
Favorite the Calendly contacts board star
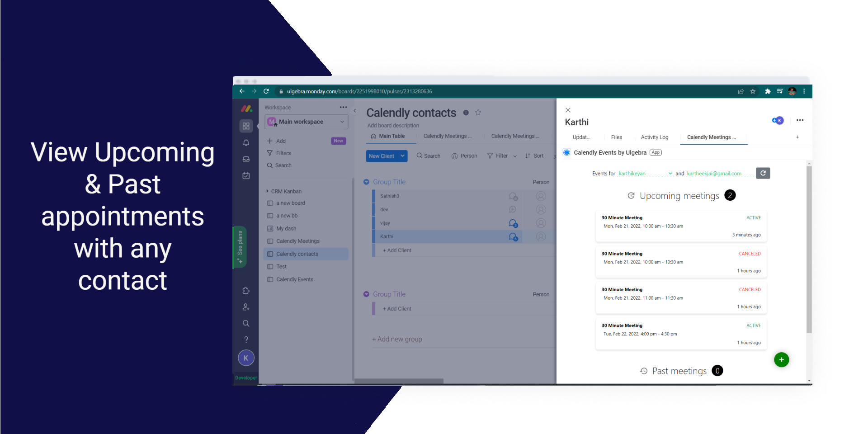(478, 113)
